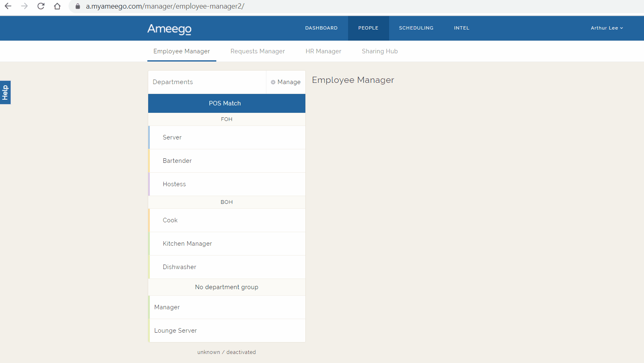
Task: Open the Scheduling menu
Action: 416,28
